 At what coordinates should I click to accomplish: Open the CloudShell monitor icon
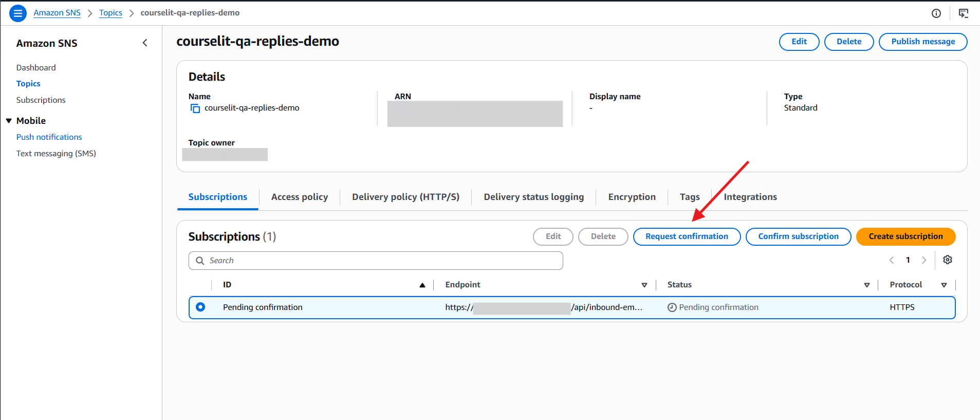[964, 13]
